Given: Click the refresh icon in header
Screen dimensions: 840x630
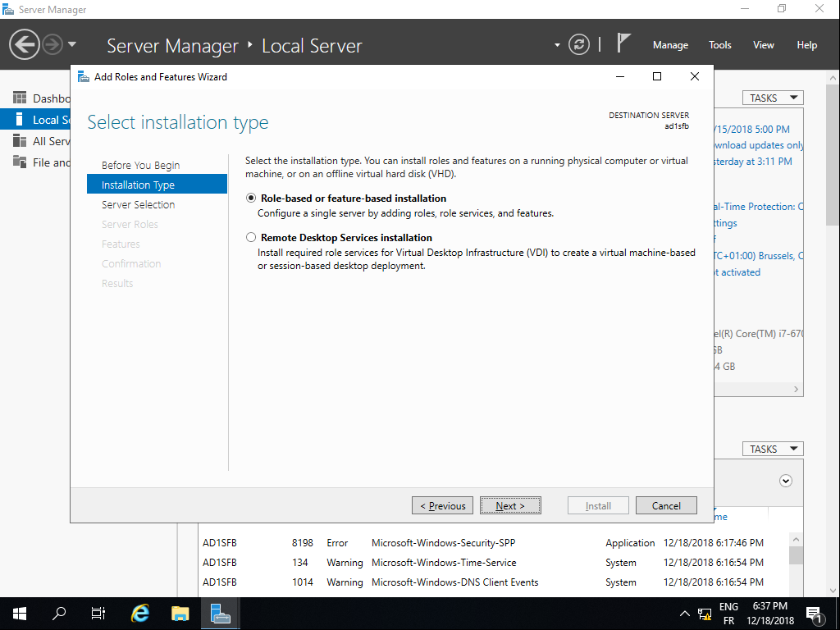Looking at the screenshot, I should click(x=579, y=44).
